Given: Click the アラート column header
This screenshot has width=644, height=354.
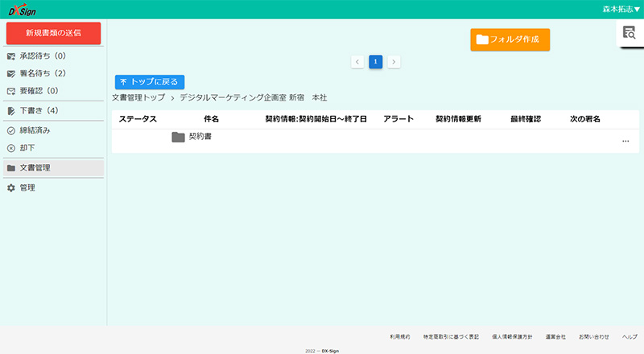Looking at the screenshot, I should pyautogui.click(x=398, y=119).
